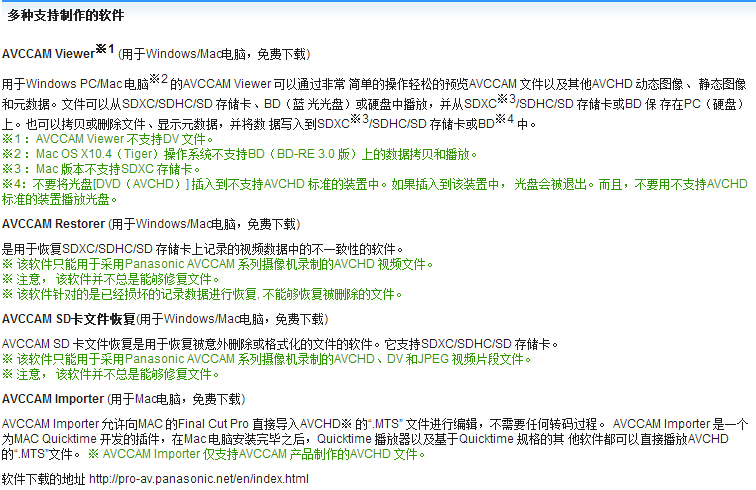The height and width of the screenshot is (490, 756).
Task: Click the AVCCAM Restorer heading
Action: pyautogui.click(x=52, y=223)
